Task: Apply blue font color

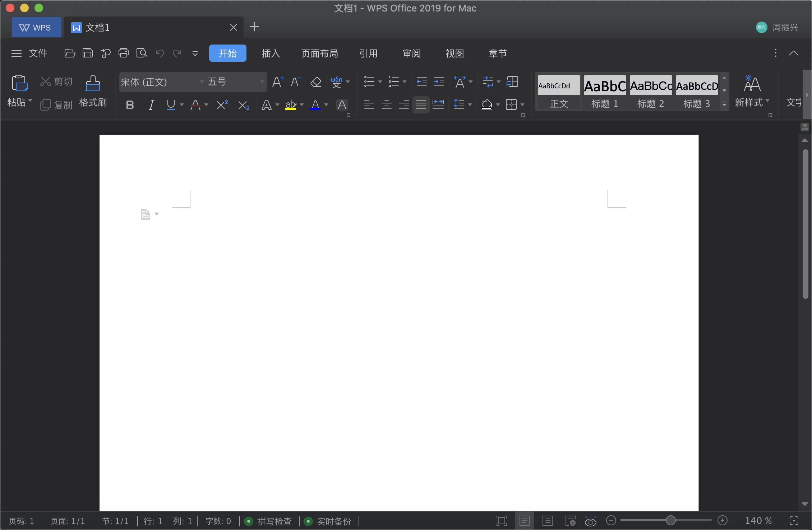Action: click(315, 105)
